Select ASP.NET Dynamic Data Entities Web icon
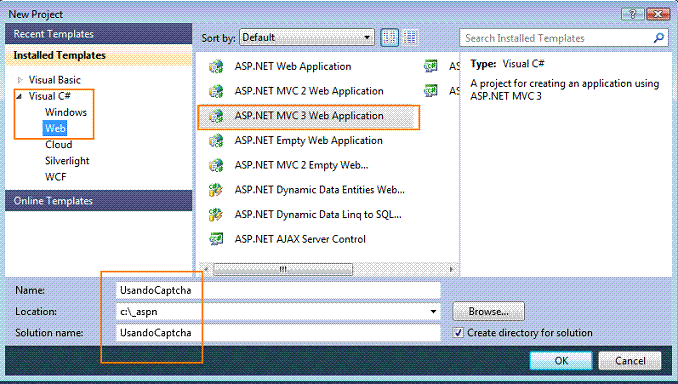The width and height of the screenshot is (678, 384). [216, 190]
